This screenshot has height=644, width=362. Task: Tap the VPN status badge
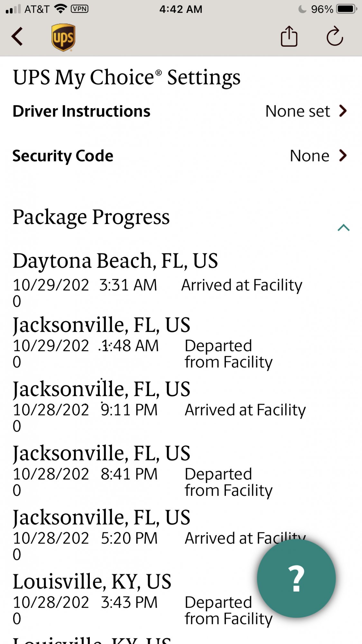pyautogui.click(x=79, y=9)
